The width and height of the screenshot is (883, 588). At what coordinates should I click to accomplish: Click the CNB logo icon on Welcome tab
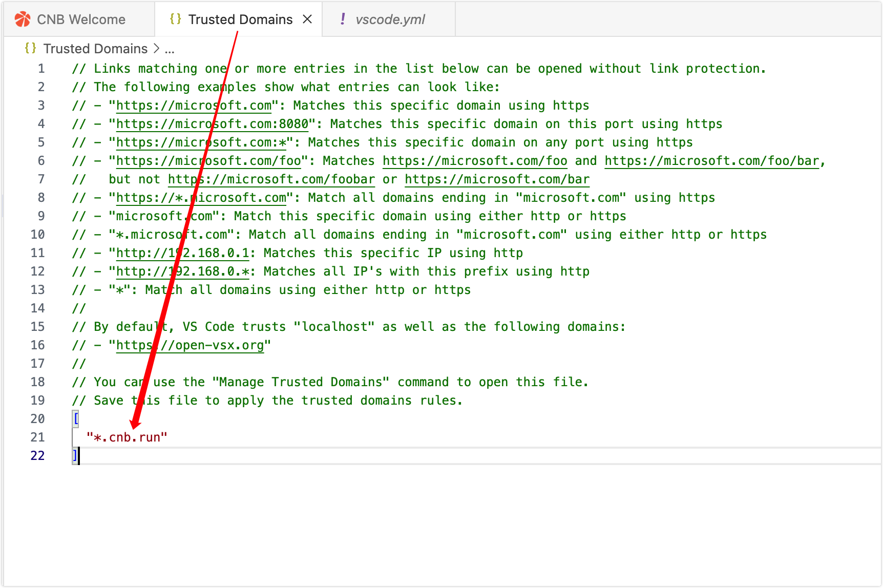[x=23, y=19]
